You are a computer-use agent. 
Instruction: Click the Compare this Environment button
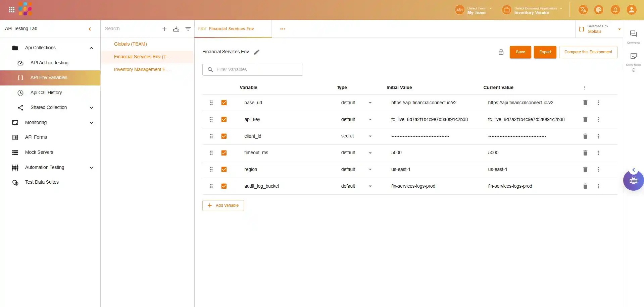tap(588, 52)
